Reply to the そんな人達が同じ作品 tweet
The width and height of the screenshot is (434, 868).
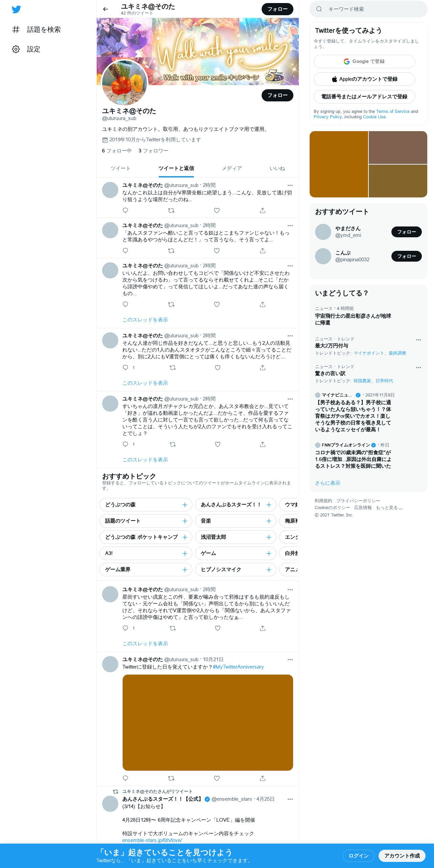pyautogui.click(x=125, y=367)
